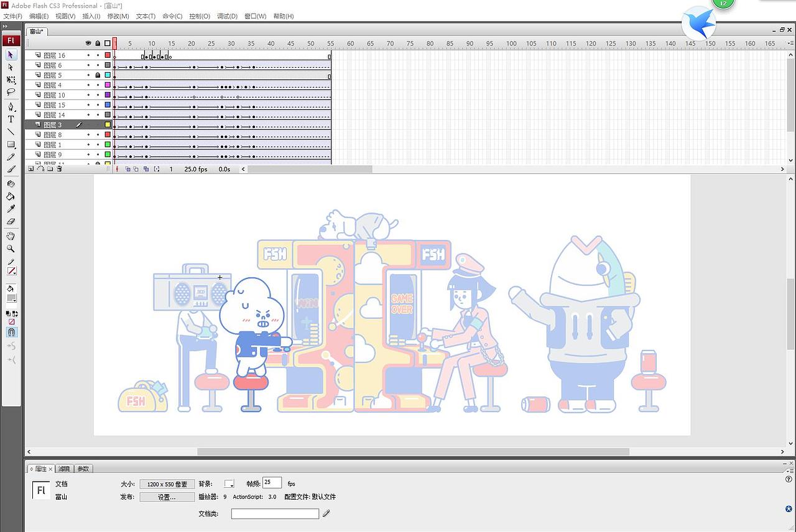Open the 编辑(E) menu
This screenshot has height=532, width=796.
pyautogui.click(x=39, y=16)
